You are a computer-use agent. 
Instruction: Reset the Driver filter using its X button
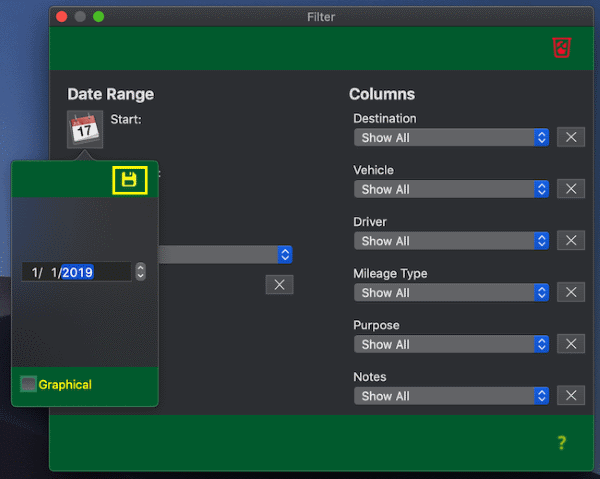pyautogui.click(x=570, y=241)
